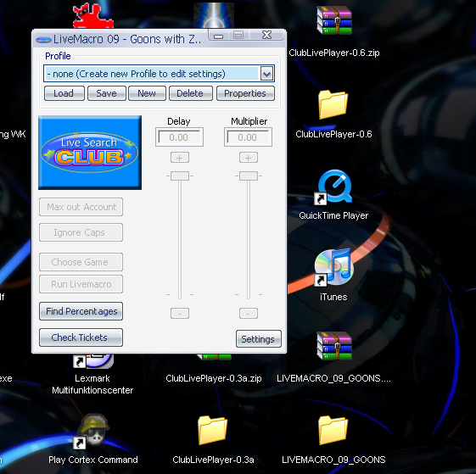This screenshot has width=476, height=474.
Task: Click the Delay plus button
Action: 180,158
